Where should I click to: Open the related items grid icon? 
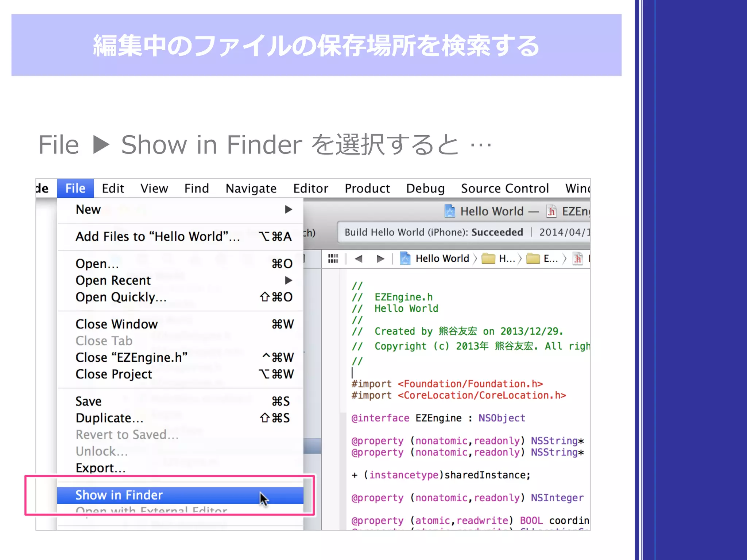pyautogui.click(x=333, y=258)
